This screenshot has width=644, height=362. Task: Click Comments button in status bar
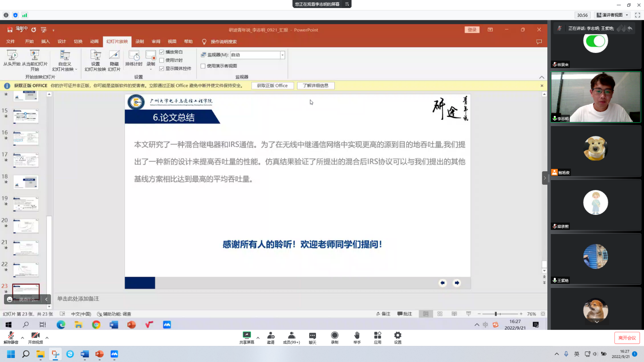click(x=405, y=314)
